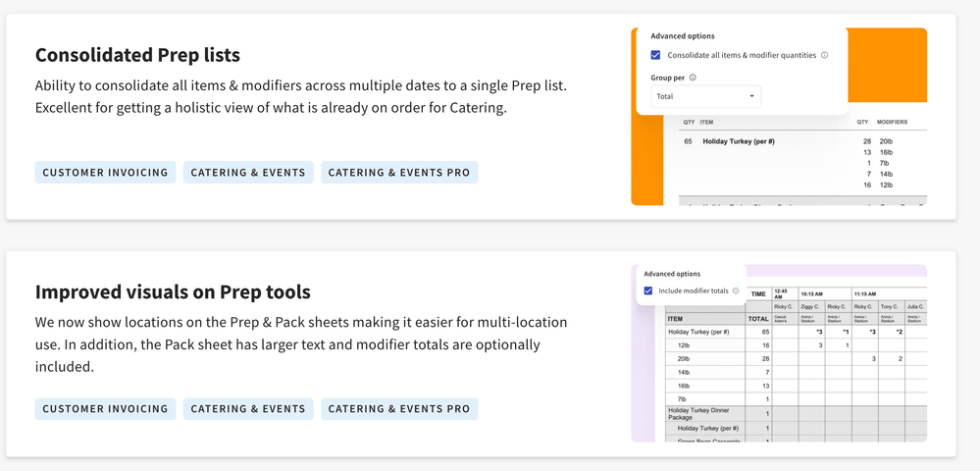Click the info icon next to Group per
The width and height of the screenshot is (980, 471).
click(693, 78)
